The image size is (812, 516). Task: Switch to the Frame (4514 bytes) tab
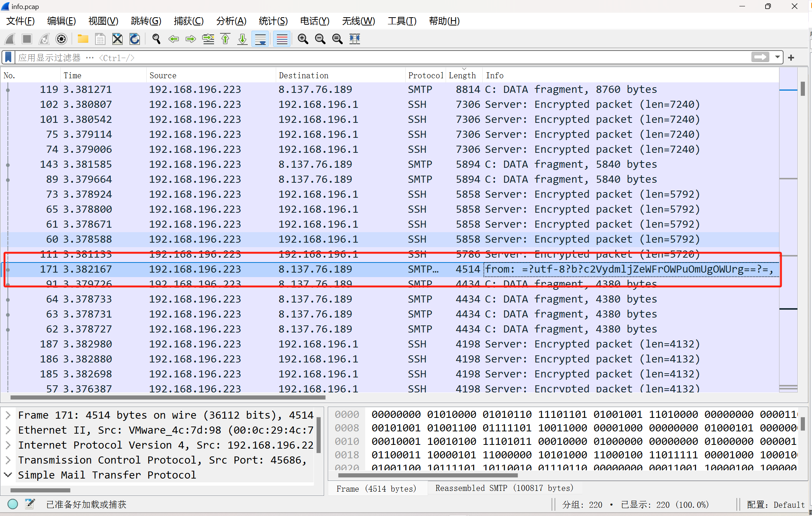pos(376,489)
